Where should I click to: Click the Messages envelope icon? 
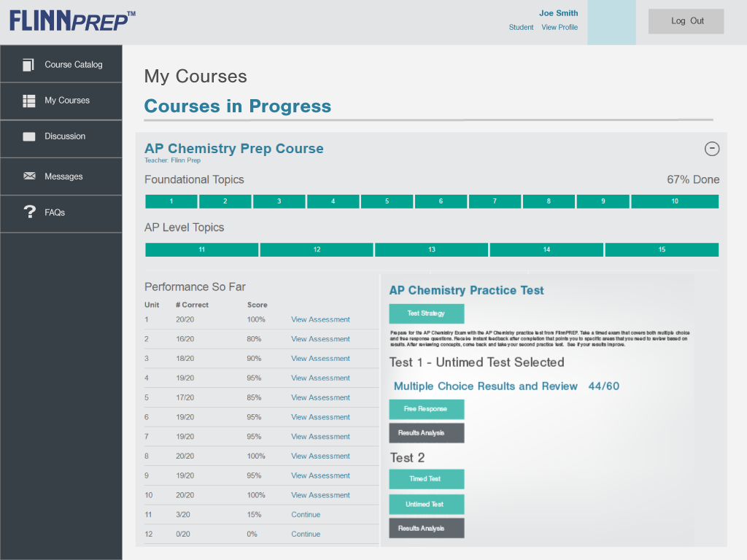[29, 176]
